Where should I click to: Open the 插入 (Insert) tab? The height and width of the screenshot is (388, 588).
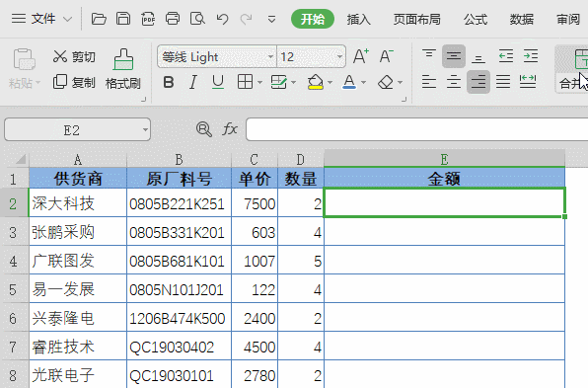358,19
